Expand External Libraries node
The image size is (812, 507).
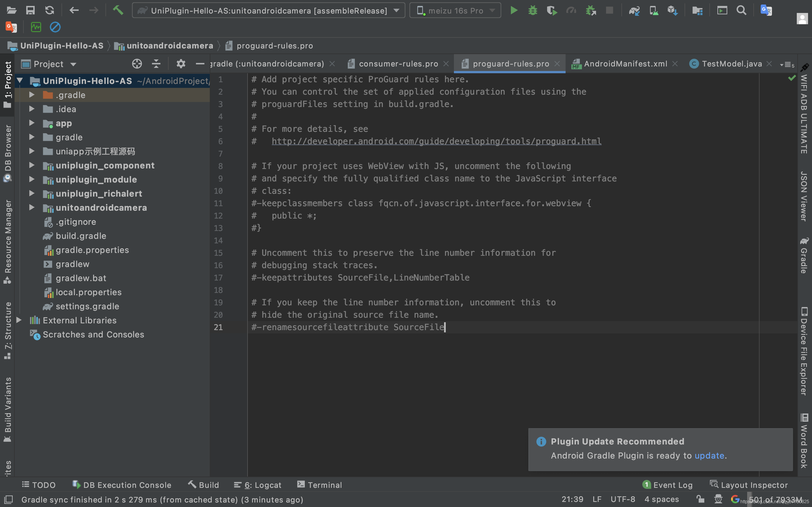(x=19, y=320)
